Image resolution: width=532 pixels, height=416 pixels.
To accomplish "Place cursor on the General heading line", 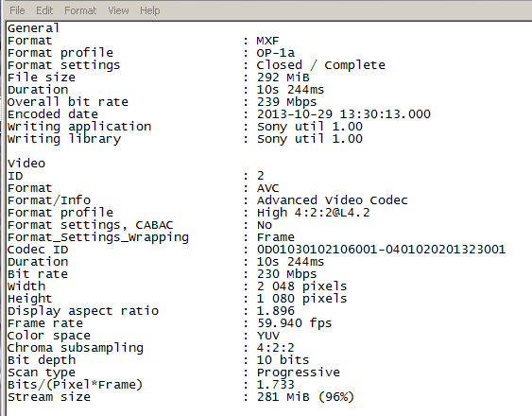I will (x=33, y=28).
